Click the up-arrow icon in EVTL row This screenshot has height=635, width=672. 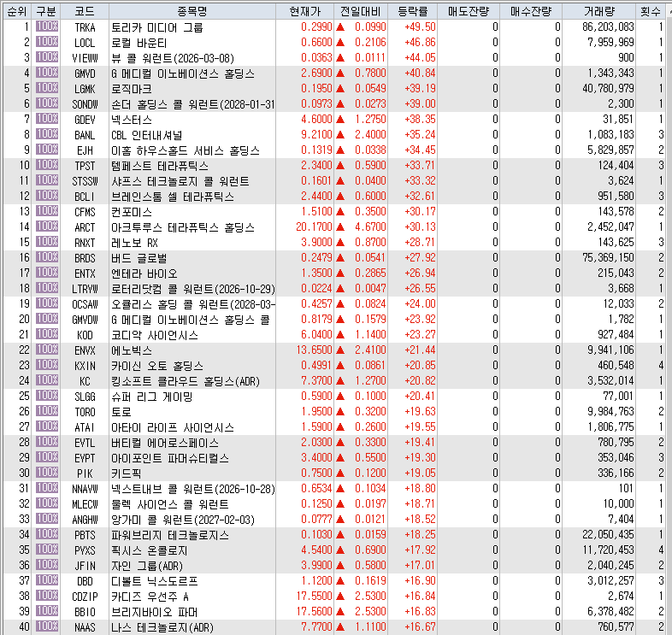pos(340,442)
